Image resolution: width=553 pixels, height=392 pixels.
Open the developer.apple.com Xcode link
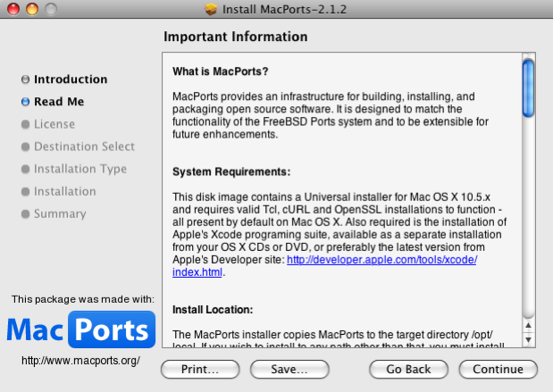pyautogui.click(x=381, y=259)
